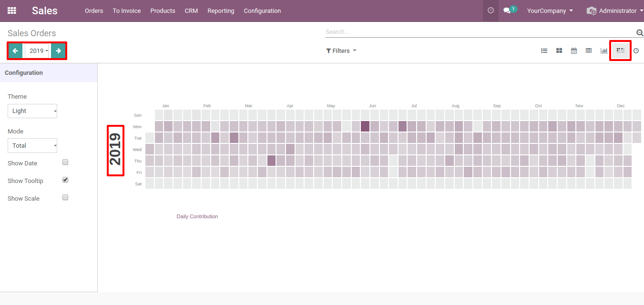
Task: Enable the Show Scale checkbox
Action: click(66, 198)
